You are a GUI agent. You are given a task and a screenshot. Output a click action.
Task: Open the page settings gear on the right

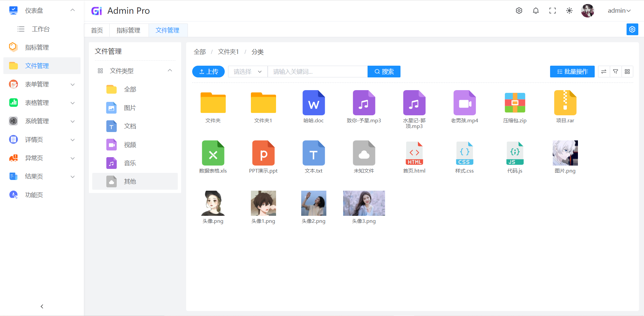[x=632, y=29]
